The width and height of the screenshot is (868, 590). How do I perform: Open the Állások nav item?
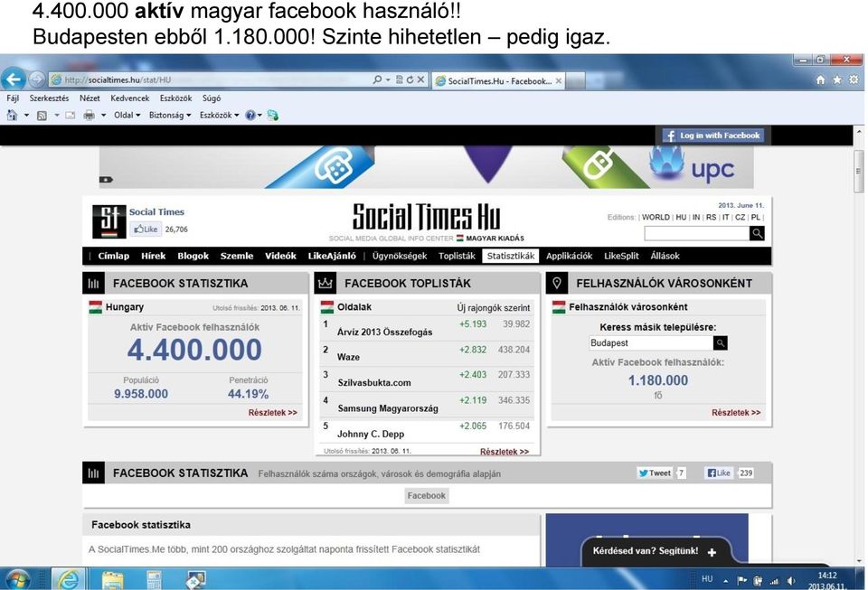click(665, 256)
